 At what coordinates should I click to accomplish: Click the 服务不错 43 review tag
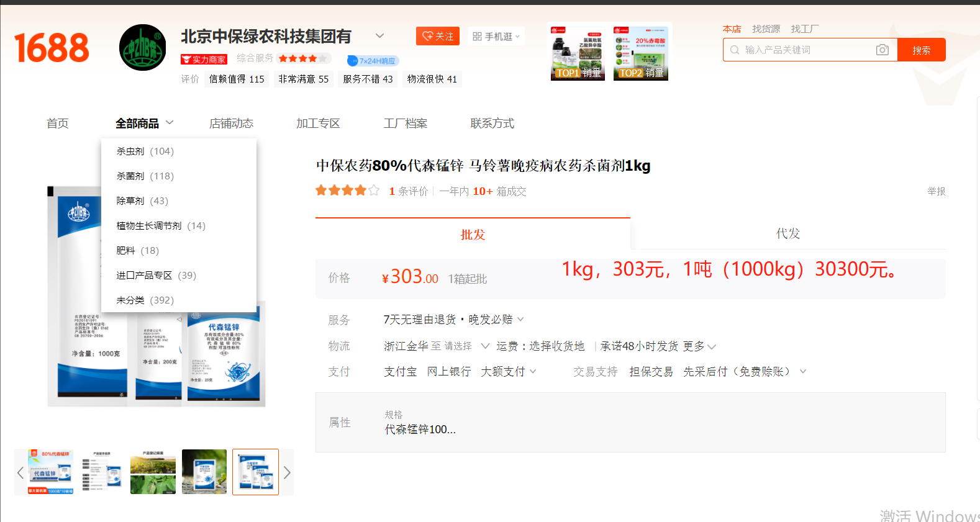coord(368,79)
